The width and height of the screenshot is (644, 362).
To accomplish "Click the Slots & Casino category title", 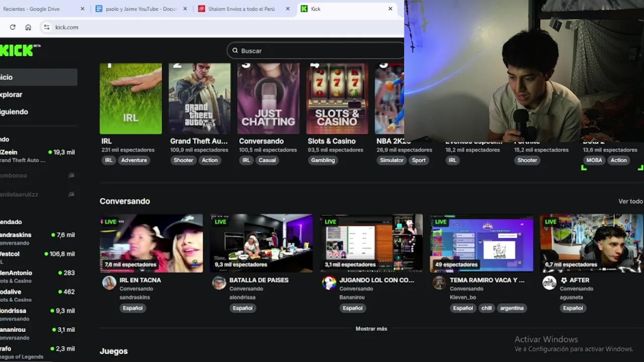I will [332, 141].
